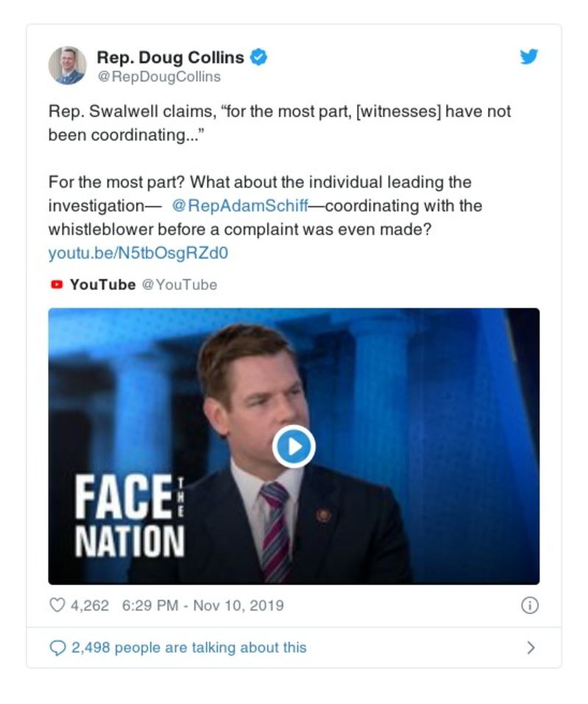Click the 4,262 likes count

(89, 605)
